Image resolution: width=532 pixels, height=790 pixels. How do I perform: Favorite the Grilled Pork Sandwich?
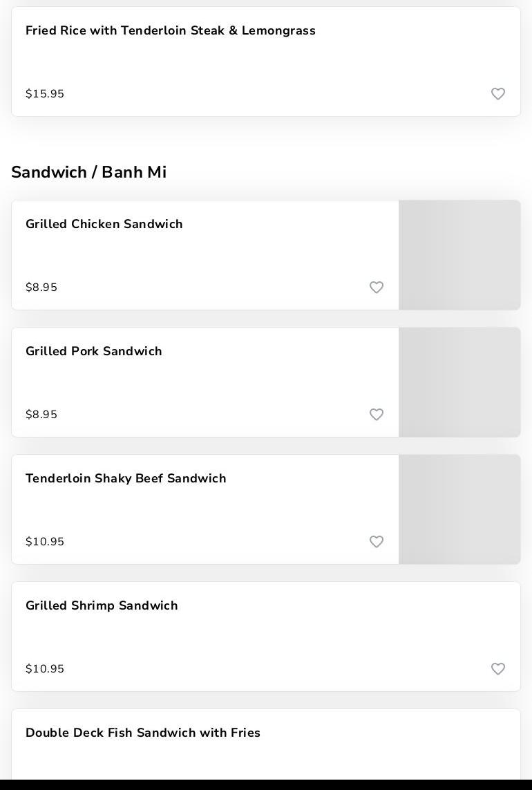pos(376,415)
